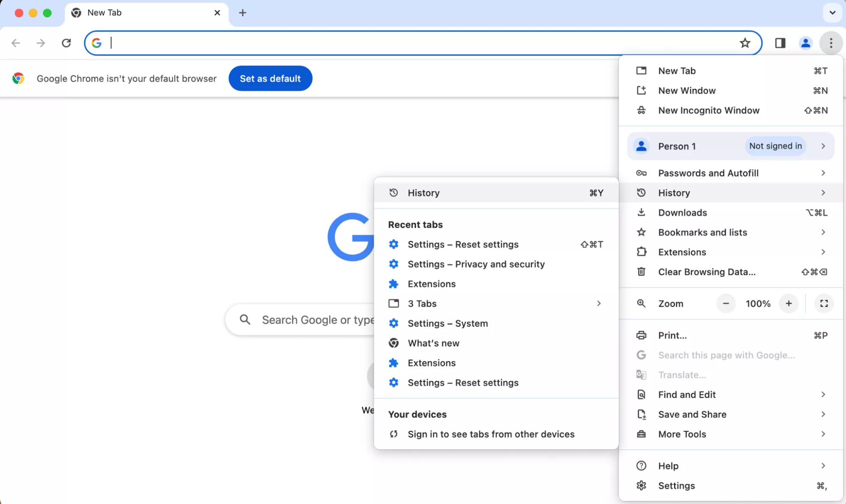Open the More Tools submenu
The image size is (846, 504).
pos(730,434)
